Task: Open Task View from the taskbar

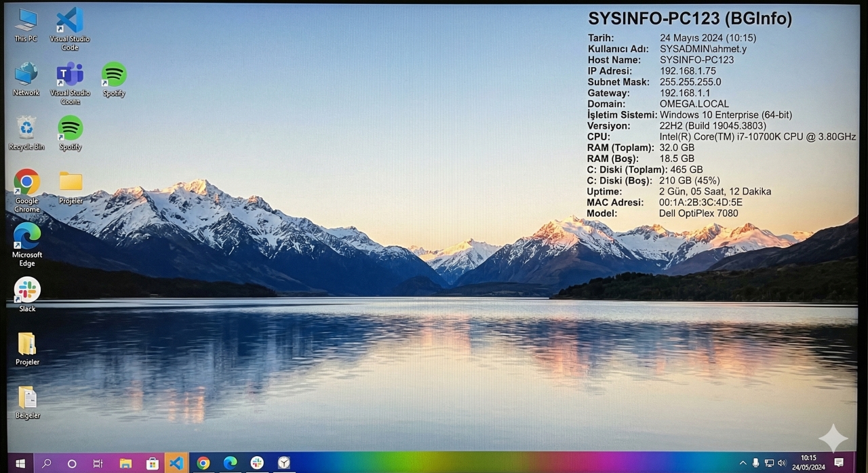Action: (x=98, y=463)
